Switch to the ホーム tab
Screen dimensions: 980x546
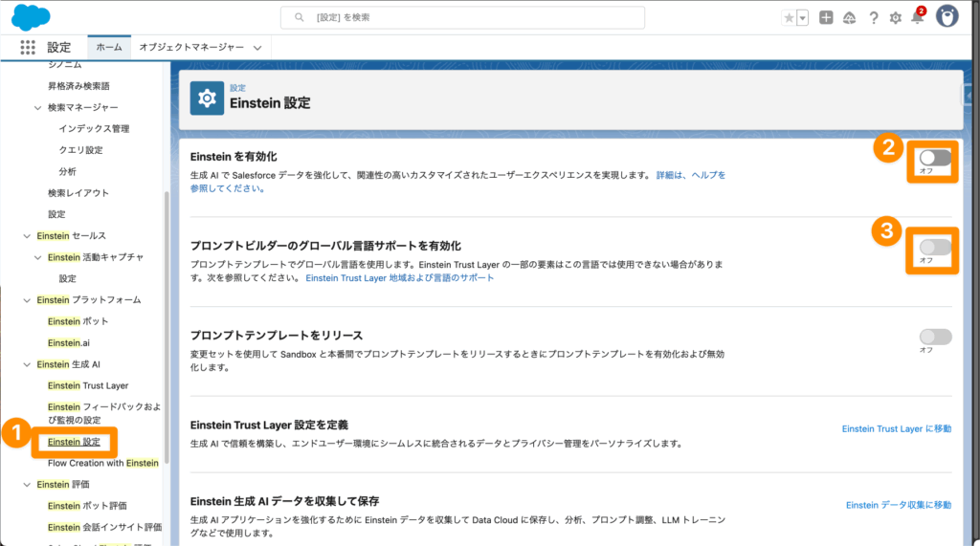click(109, 47)
